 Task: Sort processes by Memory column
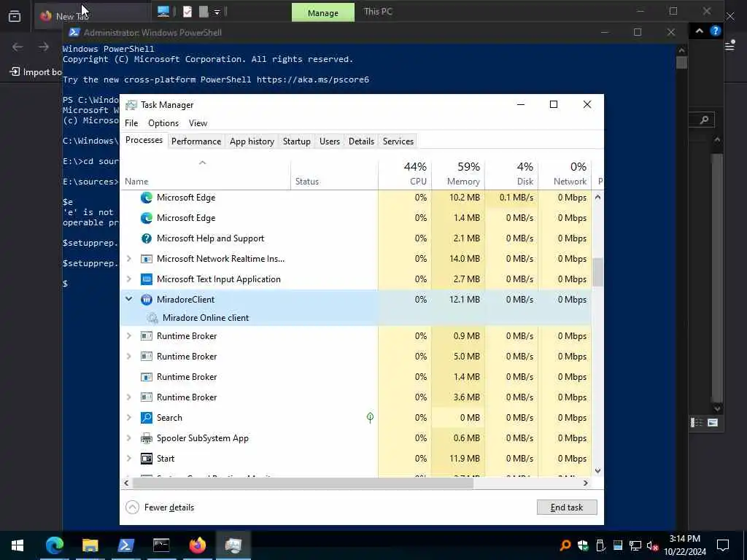coord(458,174)
